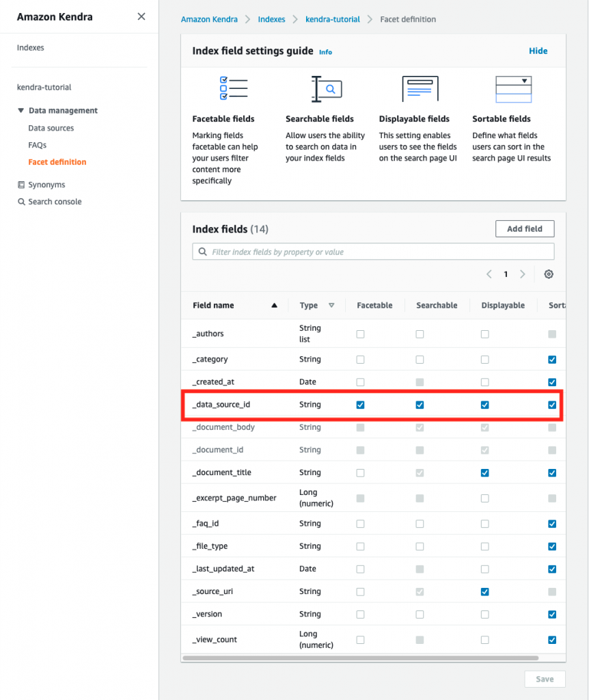This screenshot has width=589, height=700.
Task: Click the Facetable column header
Action: tap(375, 306)
